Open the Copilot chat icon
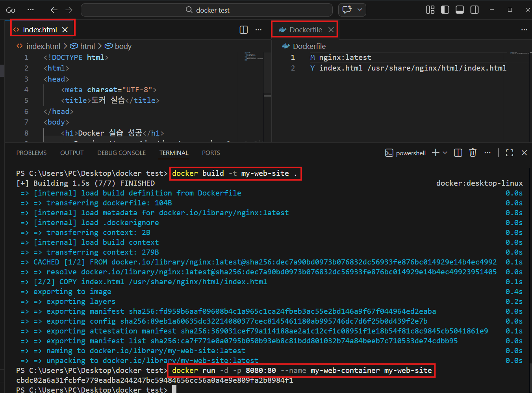The image size is (532, 393). pyautogui.click(x=347, y=10)
